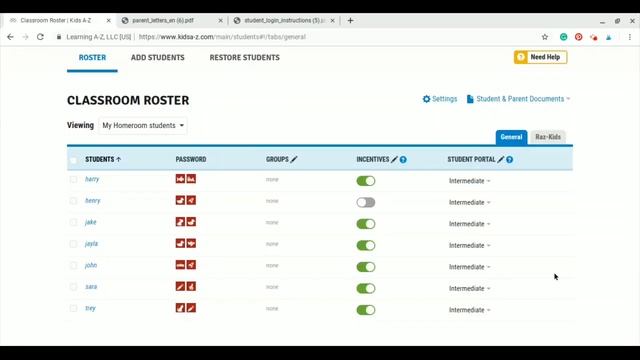Screen dimensions: 640x360
Task: Open Student & Parent Documents dropdown
Action: coord(518,99)
